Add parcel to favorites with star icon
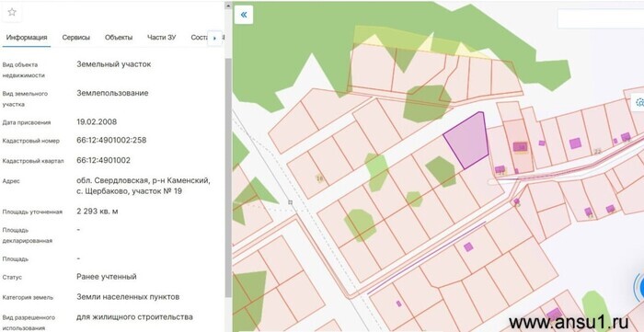Screen dimensions: 644x332 (x=11, y=12)
